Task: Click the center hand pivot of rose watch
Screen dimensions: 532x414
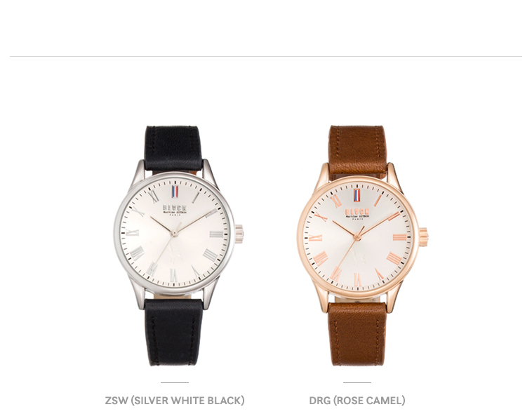Action: (357, 237)
